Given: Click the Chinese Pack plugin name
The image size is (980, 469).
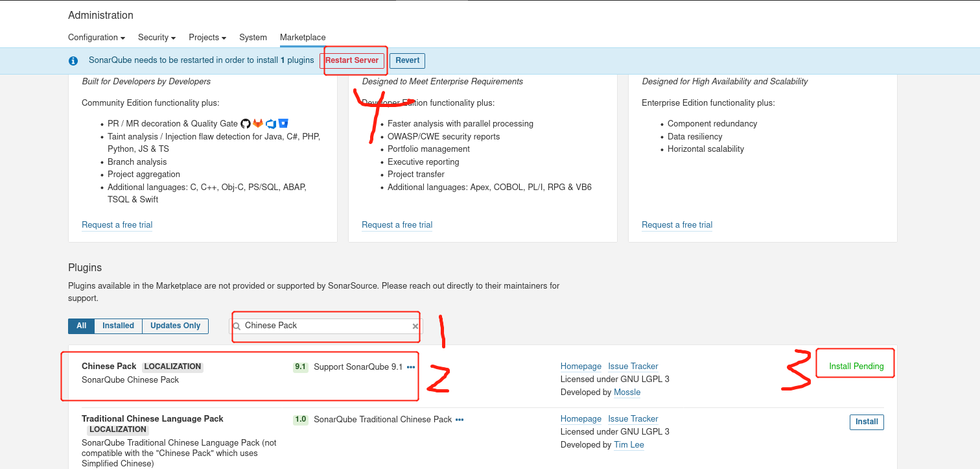Looking at the screenshot, I should coord(109,367).
